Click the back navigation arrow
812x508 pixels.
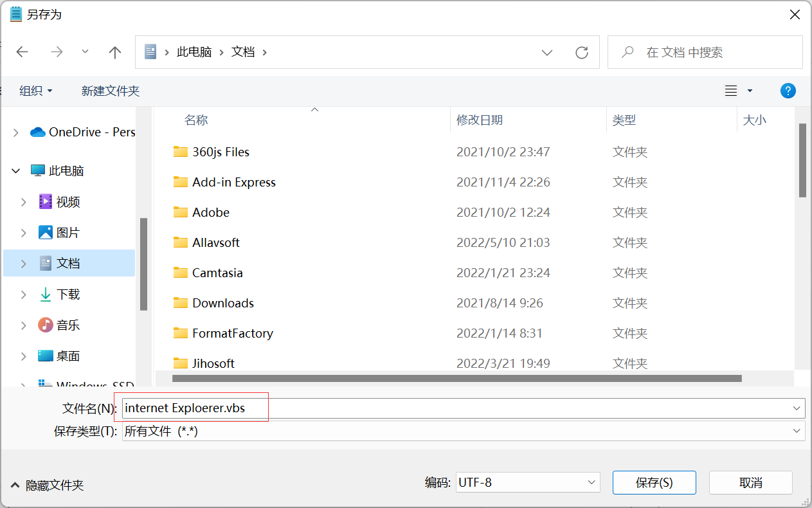click(x=23, y=52)
